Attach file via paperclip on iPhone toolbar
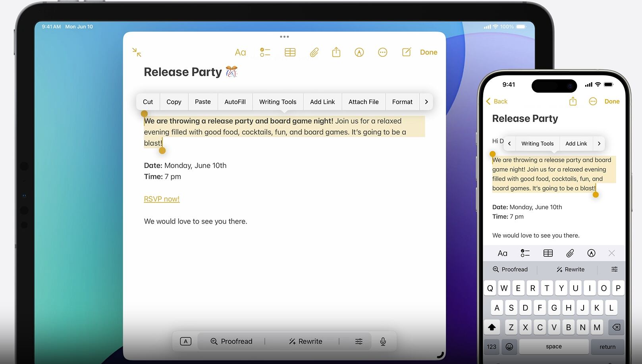Viewport: 642px width, 364px height. (570, 253)
